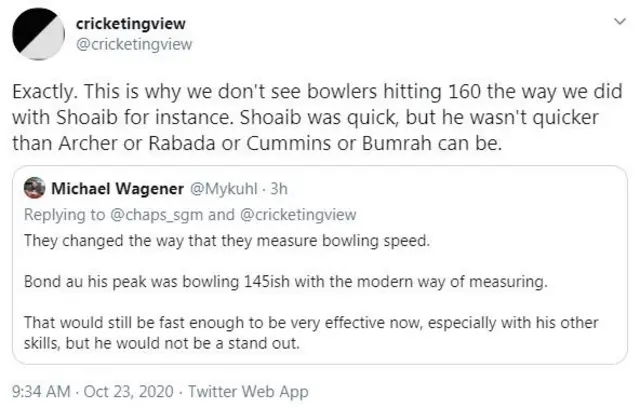This screenshot has width=640, height=408.
Task: Click the main tweet text starting with Exactly
Action: pos(300,90)
